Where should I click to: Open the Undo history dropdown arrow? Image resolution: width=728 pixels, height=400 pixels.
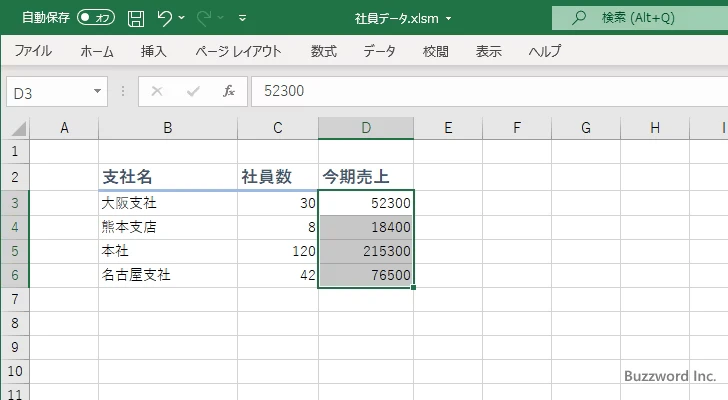[x=184, y=18]
